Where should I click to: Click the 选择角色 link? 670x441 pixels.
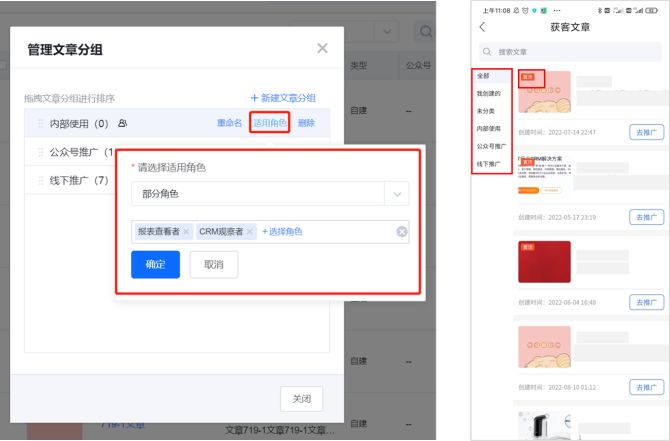tap(282, 232)
